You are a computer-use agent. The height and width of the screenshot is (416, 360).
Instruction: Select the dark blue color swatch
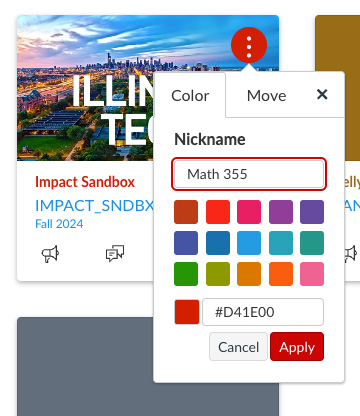[x=218, y=243]
